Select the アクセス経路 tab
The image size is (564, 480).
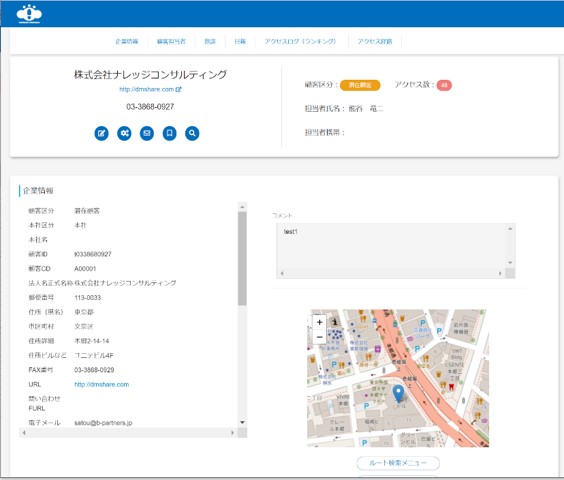(375, 41)
